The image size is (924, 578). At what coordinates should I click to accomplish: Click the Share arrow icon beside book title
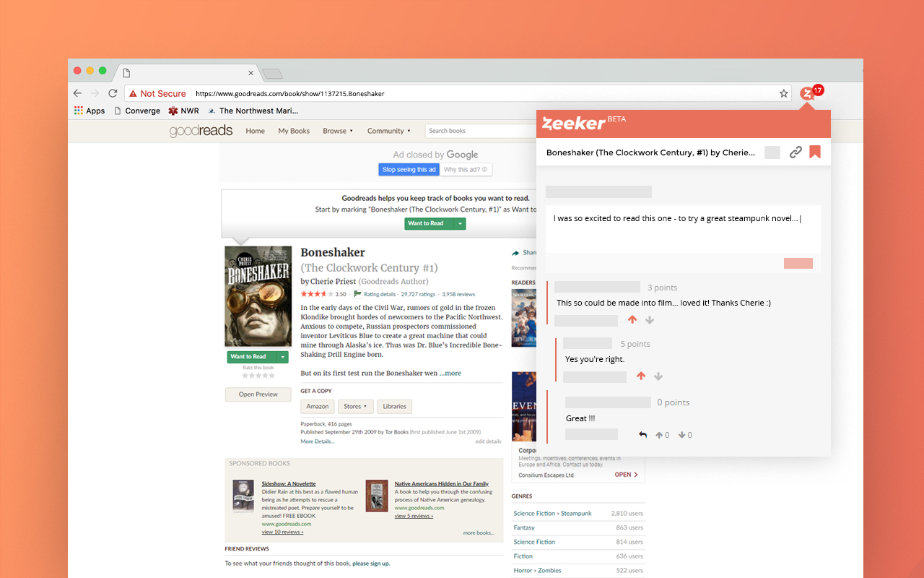(x=515, y=253)
